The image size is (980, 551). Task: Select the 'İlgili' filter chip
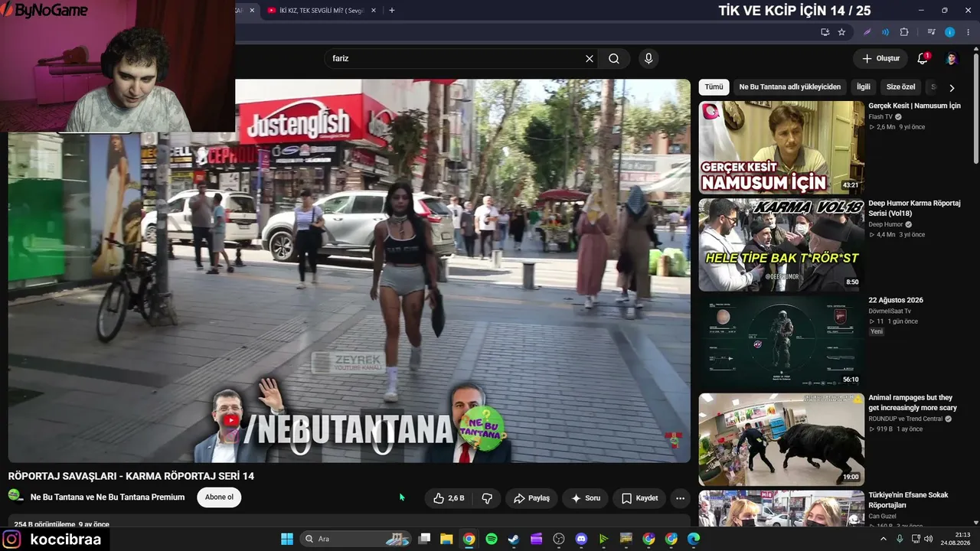pos(864,87)
